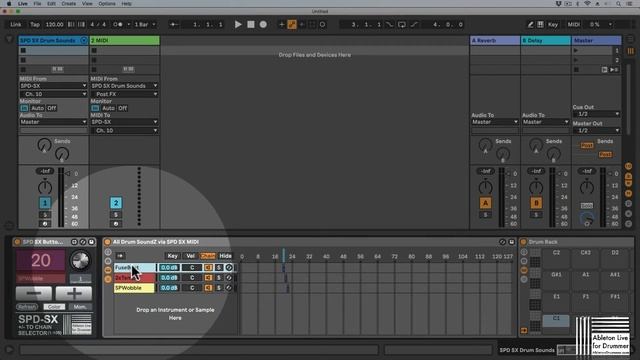Image resolution: width=640 pixels, height=360 pixels.
Task: Open Master Out 1/2 dropdown
Action: (x=596, y=130)
